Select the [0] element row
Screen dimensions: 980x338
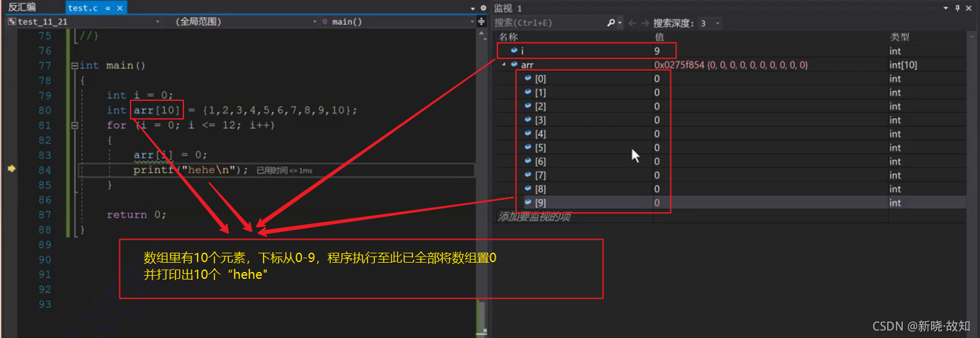click(x=731, y=78)
